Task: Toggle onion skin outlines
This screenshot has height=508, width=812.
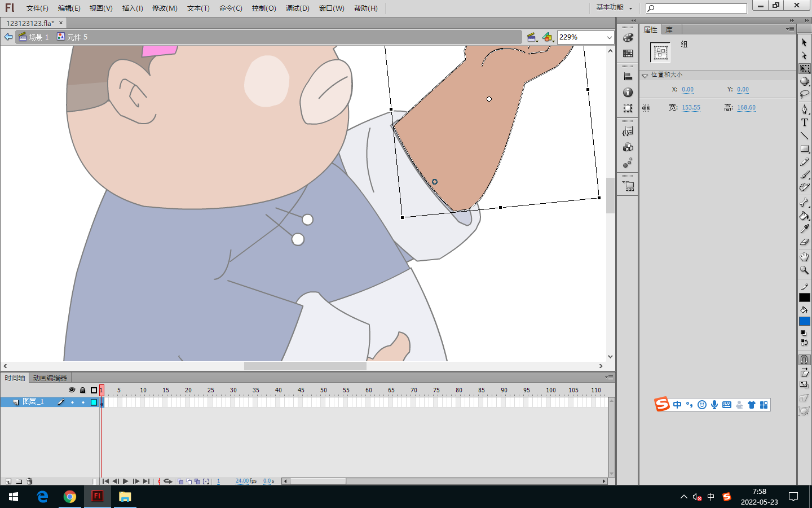Action: pyautogui.click(x=189, y=481)
